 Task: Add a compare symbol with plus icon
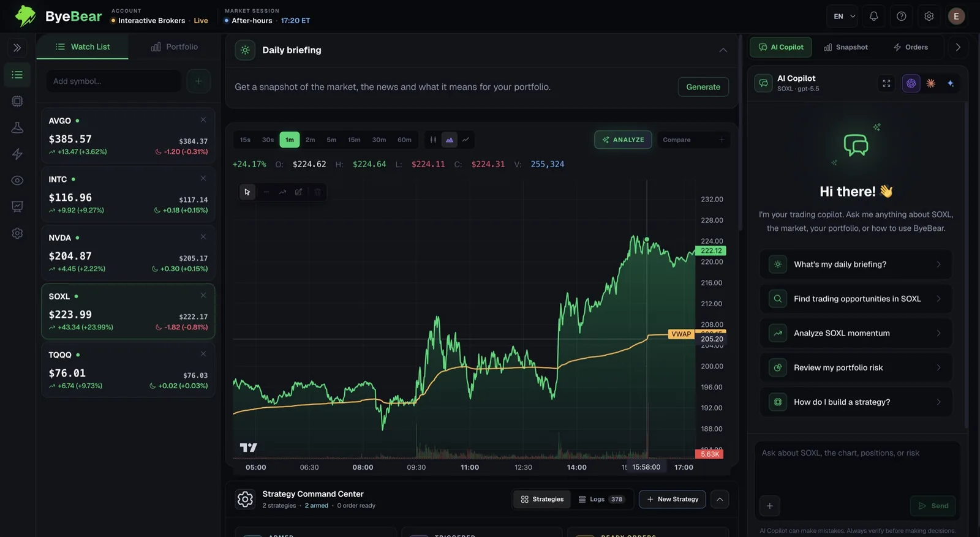point(722,140)
